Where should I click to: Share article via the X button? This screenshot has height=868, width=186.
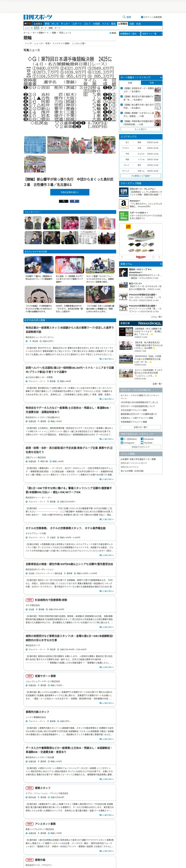(x=63, y=201)
